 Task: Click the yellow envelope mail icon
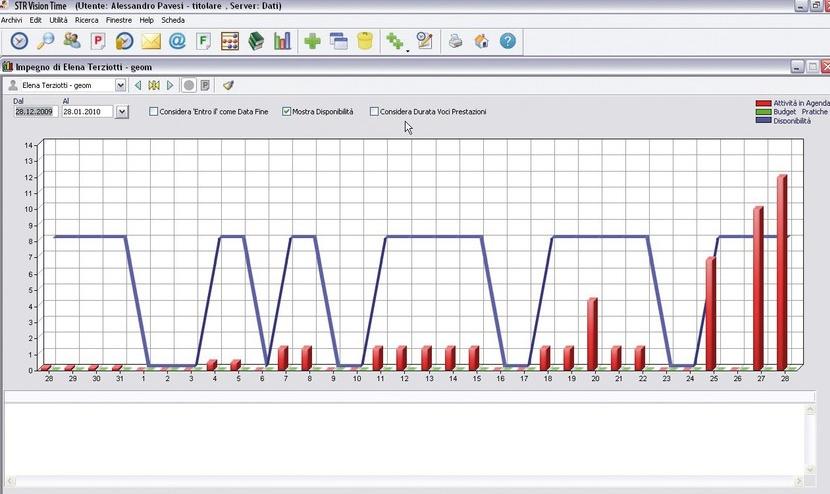[x=151, y=41]
